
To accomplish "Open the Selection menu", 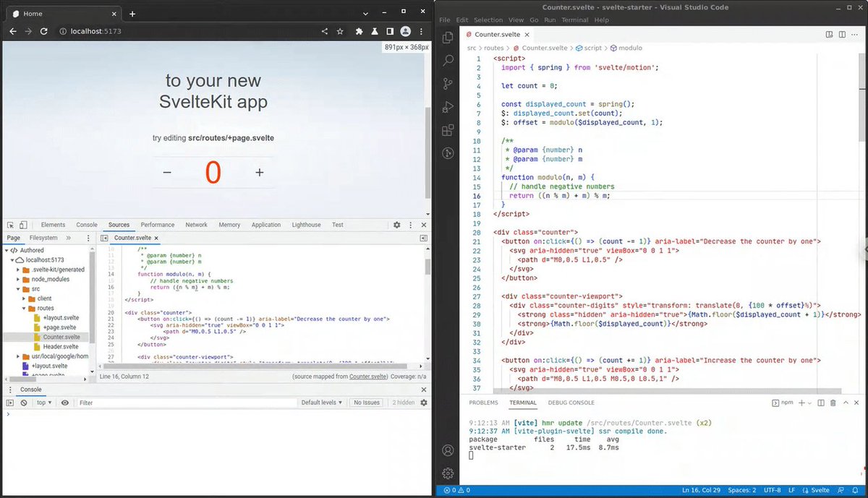I will (488, 20).
